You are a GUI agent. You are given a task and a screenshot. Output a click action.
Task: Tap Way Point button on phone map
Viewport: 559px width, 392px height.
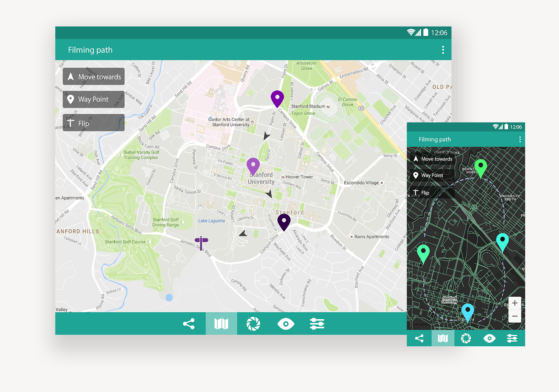(433, 175)
